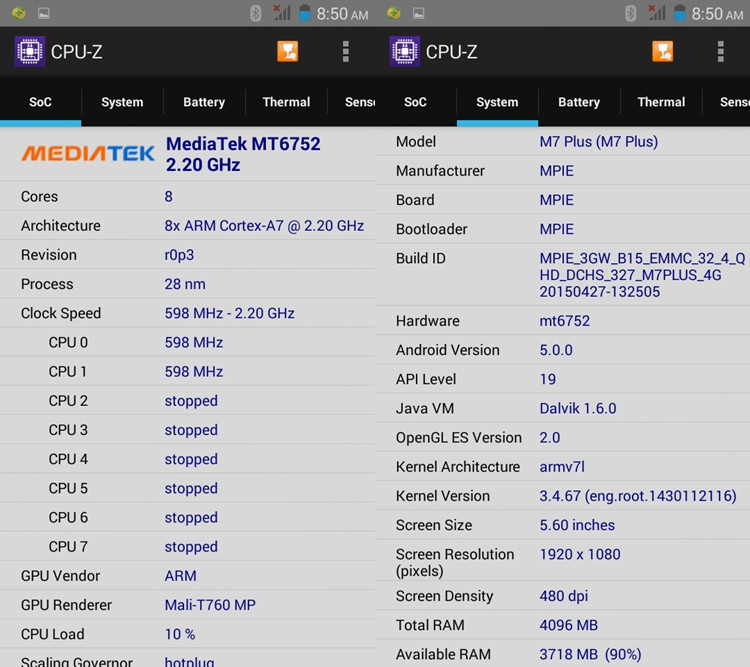This screenshot has height=667, width=750.
Task: Open three-dot overflow menu in right header
Action: pos(720,51)
